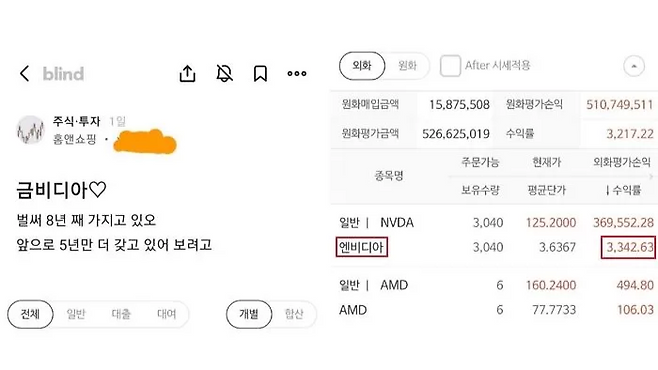The height and width of the screenshot is (370, 658).
Task: Click NVDA return rate 3,342.63
Action: [628, 247]
